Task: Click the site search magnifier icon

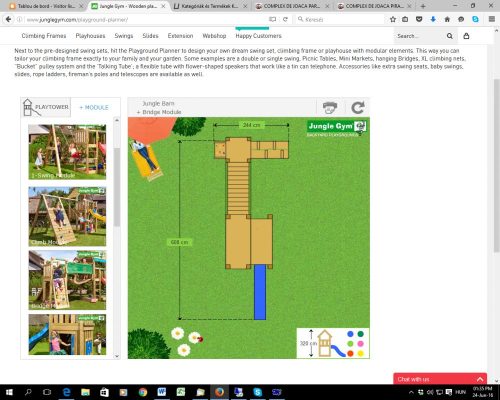Action: point(449,36)
